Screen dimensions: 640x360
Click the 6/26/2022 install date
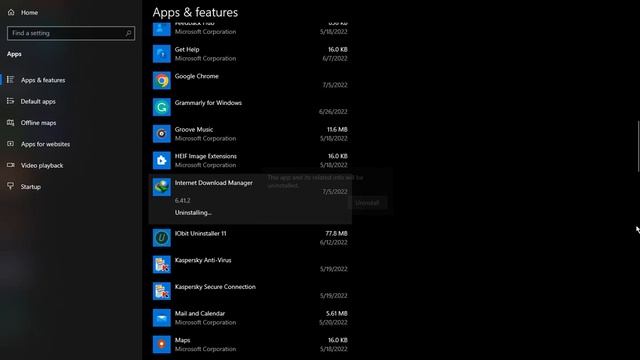[333, 111]
